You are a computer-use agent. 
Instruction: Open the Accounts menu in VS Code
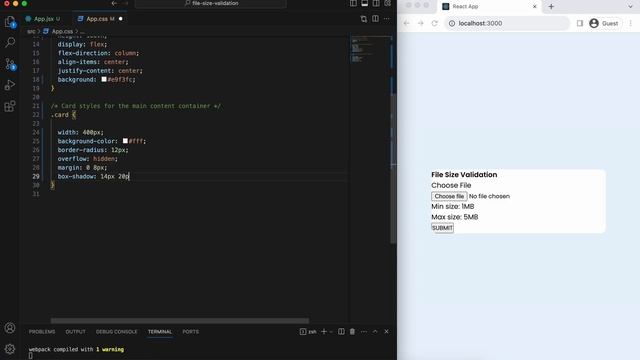point(10,328)
